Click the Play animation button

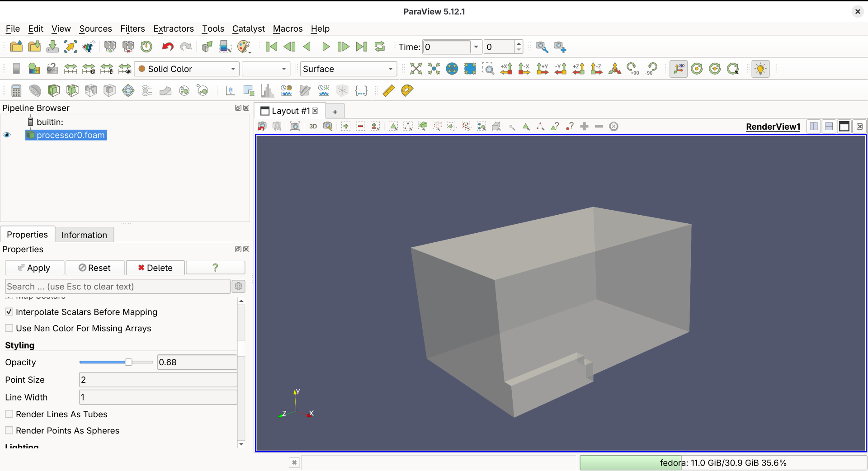click(x=325, y=47)
